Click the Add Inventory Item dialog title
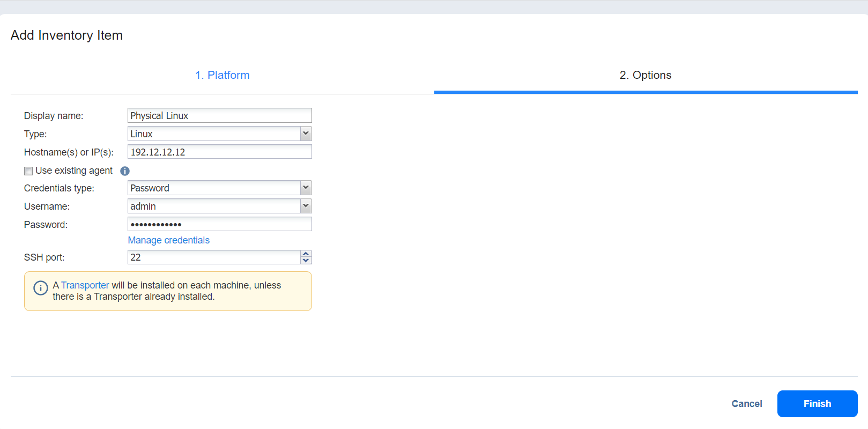Image resolution: width=868 pixels, height=429 pixels. coord(66,35)
